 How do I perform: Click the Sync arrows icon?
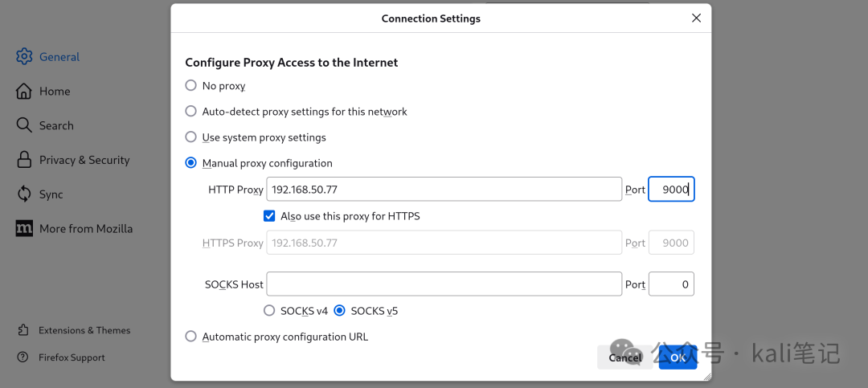tap(24, 194)
